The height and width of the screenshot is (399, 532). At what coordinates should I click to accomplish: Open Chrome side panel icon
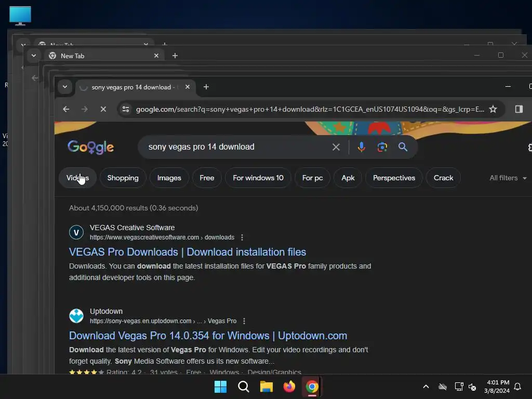point(519,109)
